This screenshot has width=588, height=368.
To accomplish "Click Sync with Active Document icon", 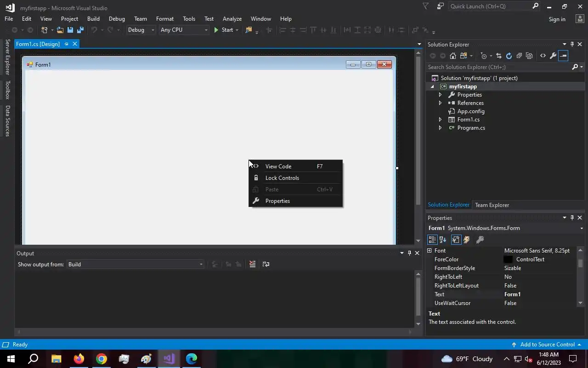I will [498, 56].
